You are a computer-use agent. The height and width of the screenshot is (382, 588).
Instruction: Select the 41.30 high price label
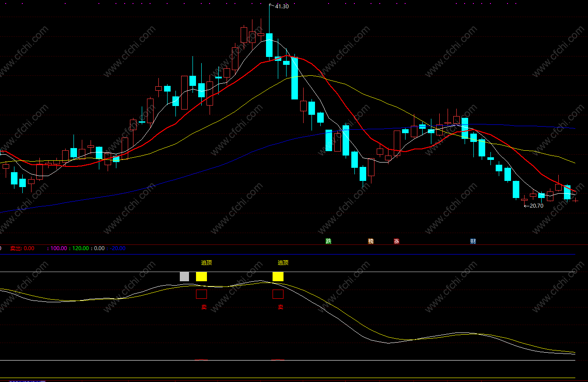click(282, 6)
